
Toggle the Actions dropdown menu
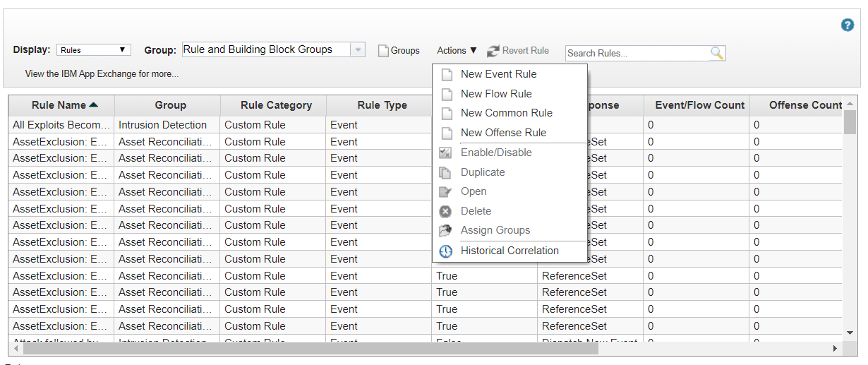coord(457,51)
